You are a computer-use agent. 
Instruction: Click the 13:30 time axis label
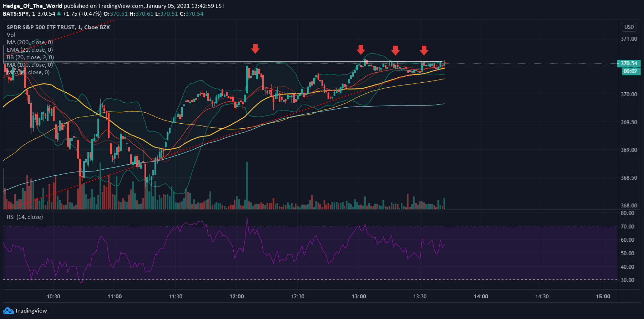coord(420,296)
